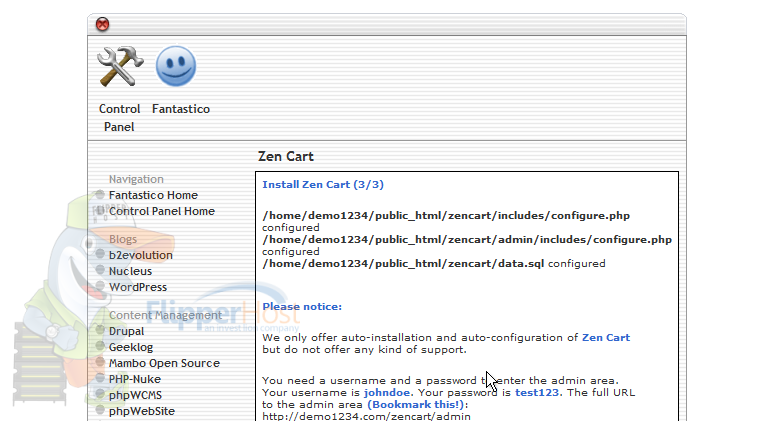Click the zencart/includes/configure.php path line
The image size is (776, 422).
point(446,216)
